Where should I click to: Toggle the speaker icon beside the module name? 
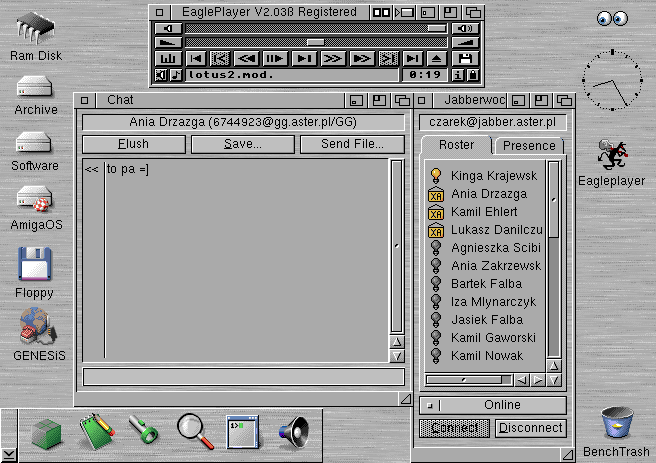click(x=161, y=75)
